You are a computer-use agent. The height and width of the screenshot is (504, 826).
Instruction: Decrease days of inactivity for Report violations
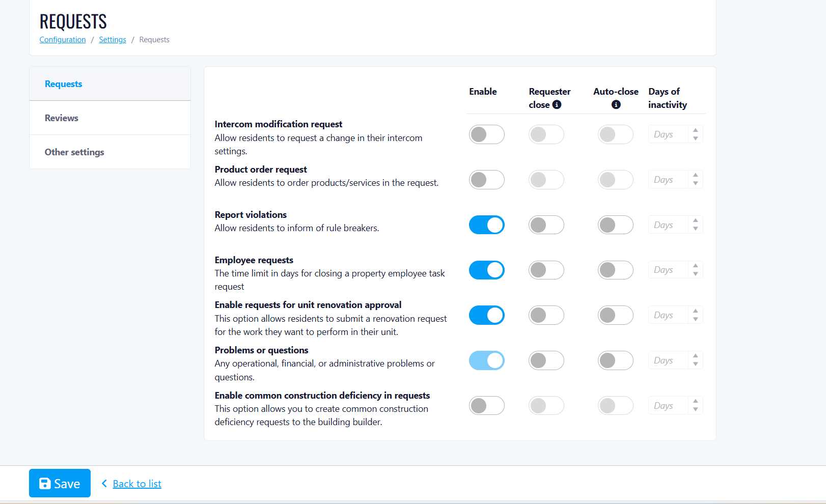(696, 229)
